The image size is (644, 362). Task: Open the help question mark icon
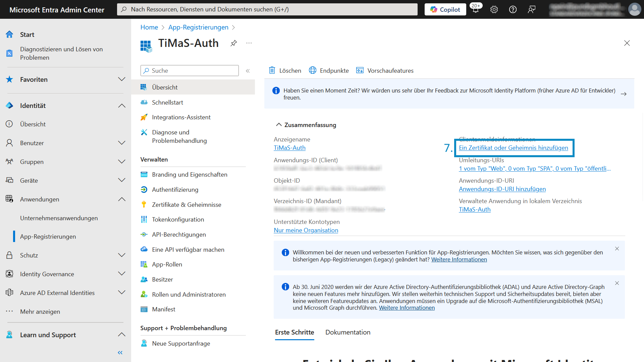(x=513, y=9)
